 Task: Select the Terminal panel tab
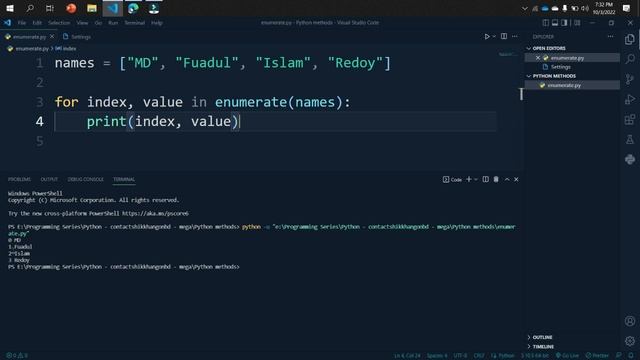[x=124, y=179]
